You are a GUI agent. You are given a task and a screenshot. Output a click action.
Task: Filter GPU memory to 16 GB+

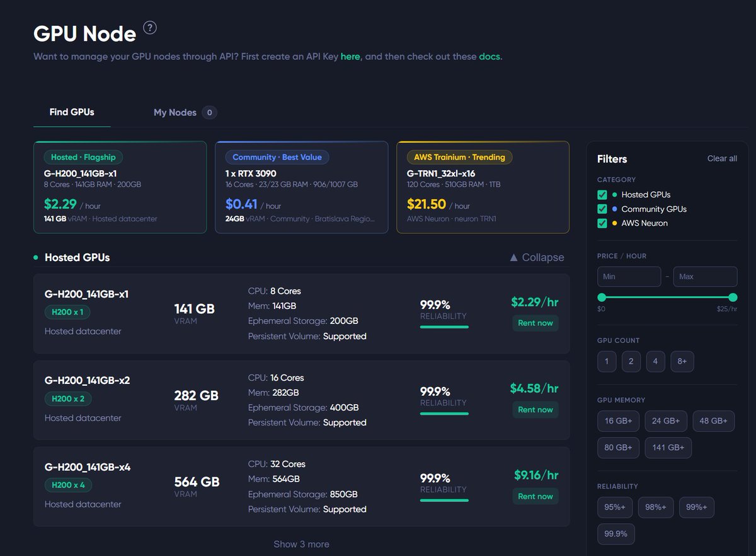[x=619, y=421]
